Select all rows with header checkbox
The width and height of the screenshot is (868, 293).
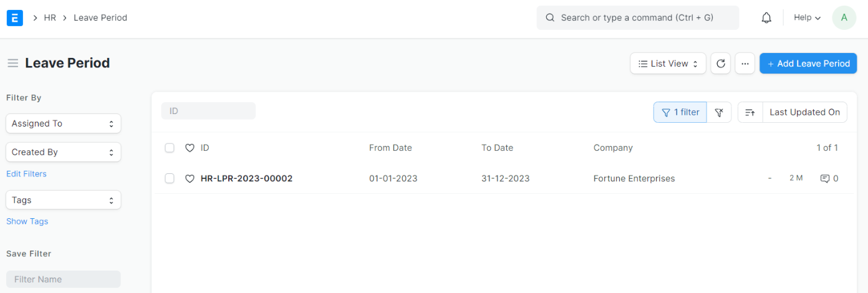click(x=170, y=148)
